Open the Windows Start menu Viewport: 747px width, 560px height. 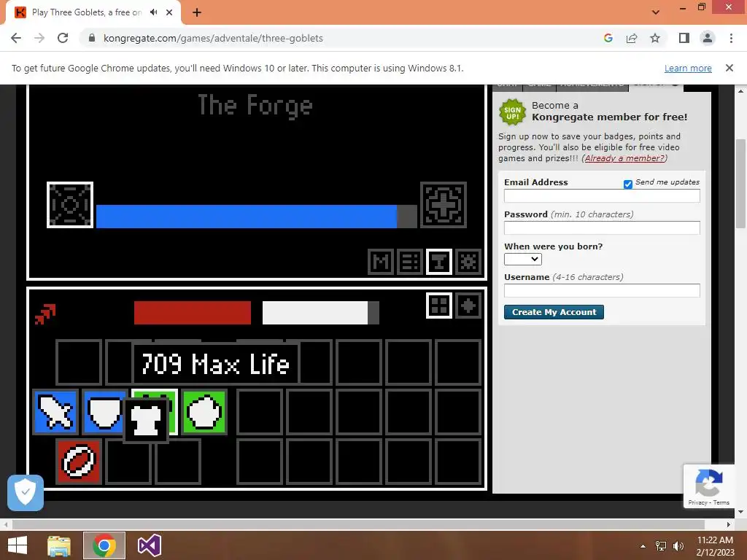pos(18,545)
